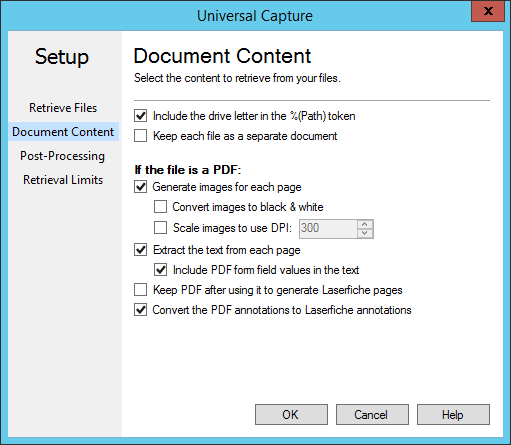The image size is (511, 445).
Task: Open the Retrieve Files setup page
Action: click(x=63, y=108)
